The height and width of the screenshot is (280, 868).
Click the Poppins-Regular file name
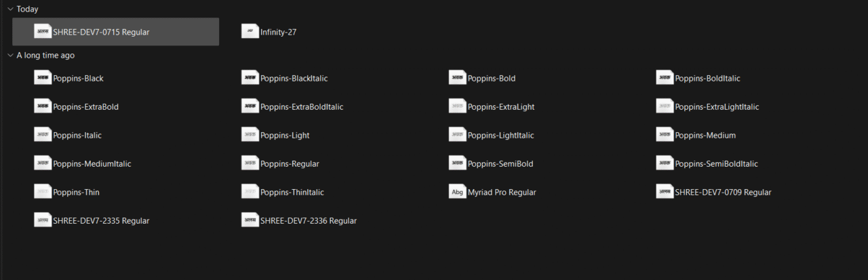290,163
